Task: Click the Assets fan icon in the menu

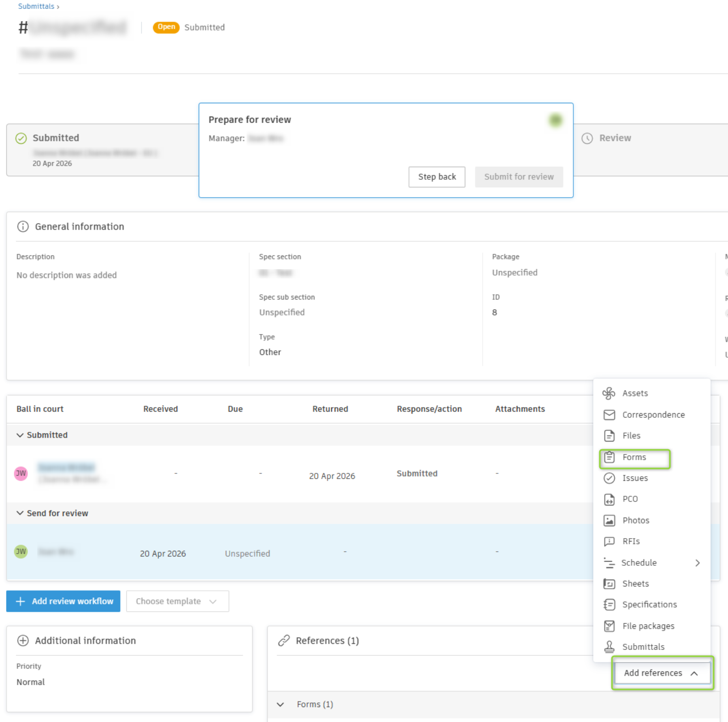Action: click(609, 393)
